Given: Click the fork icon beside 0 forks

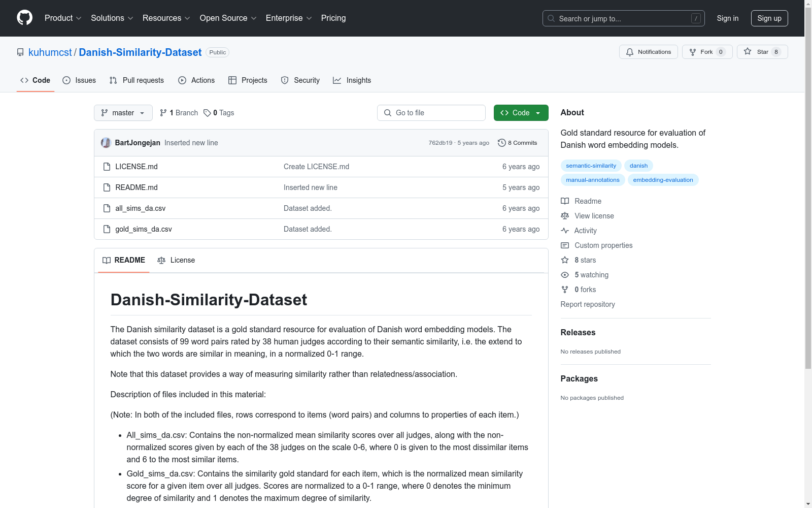Looking at the screenshot, I should tap(565, 290).
